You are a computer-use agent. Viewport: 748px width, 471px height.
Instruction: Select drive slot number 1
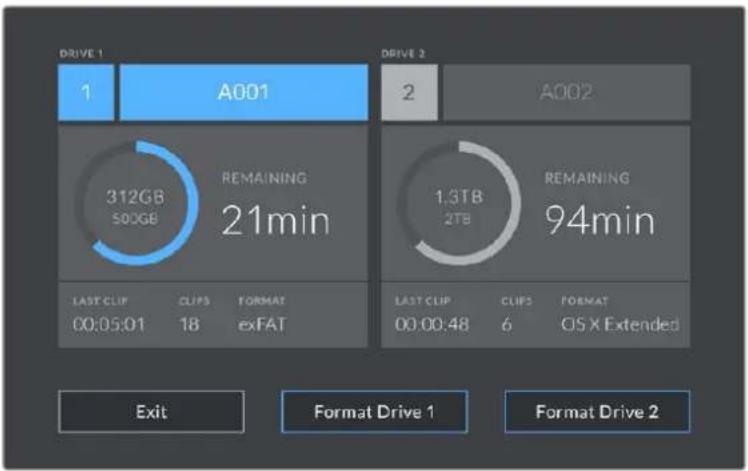click(x=86, y=92)
